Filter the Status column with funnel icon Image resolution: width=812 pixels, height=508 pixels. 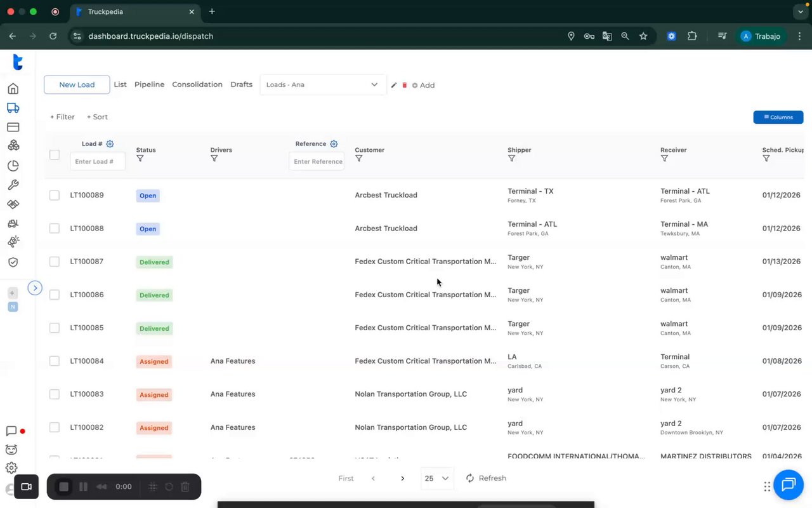click(140, 159)
